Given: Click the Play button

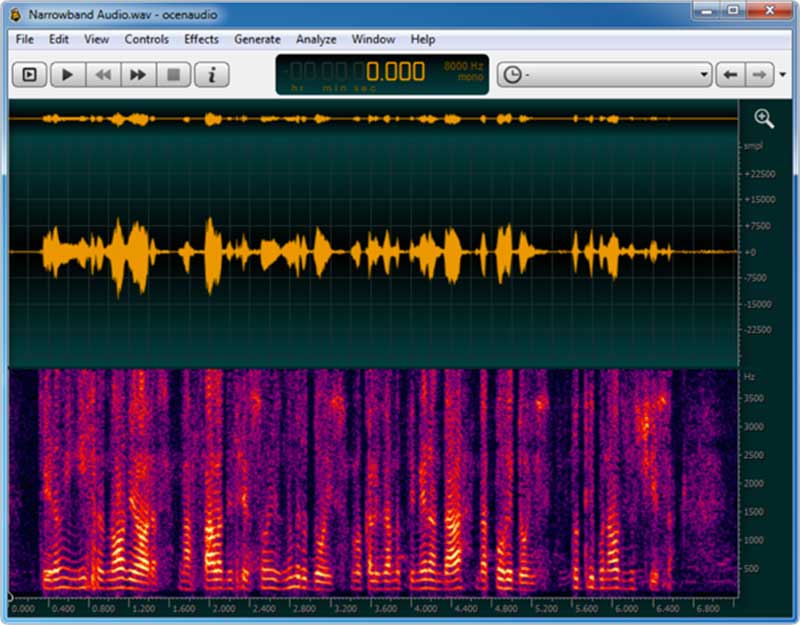Looking at the screenshot, I should (x=67, y=75).
